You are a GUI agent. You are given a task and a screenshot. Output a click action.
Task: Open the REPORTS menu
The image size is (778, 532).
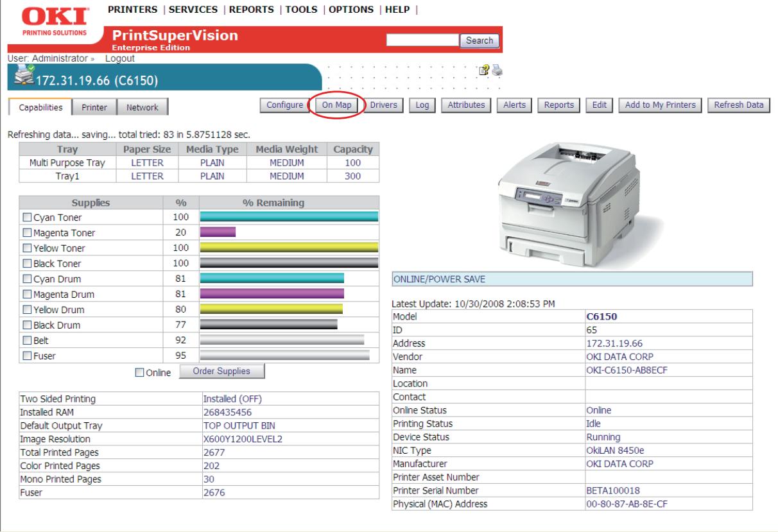tap(252, 10)
